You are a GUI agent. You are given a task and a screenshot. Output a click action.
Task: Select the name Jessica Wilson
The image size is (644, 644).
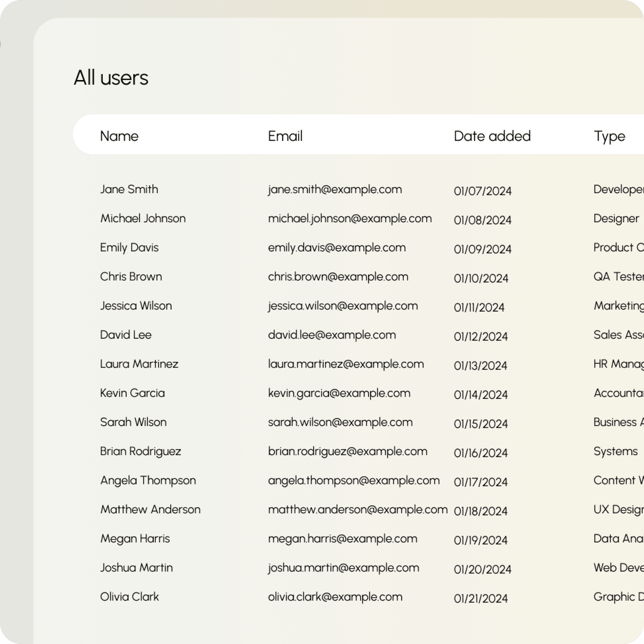[x=136, y=306]
